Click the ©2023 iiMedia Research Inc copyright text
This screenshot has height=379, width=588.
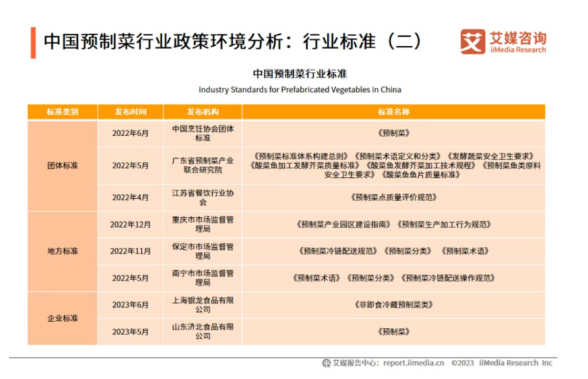(501, 363)
